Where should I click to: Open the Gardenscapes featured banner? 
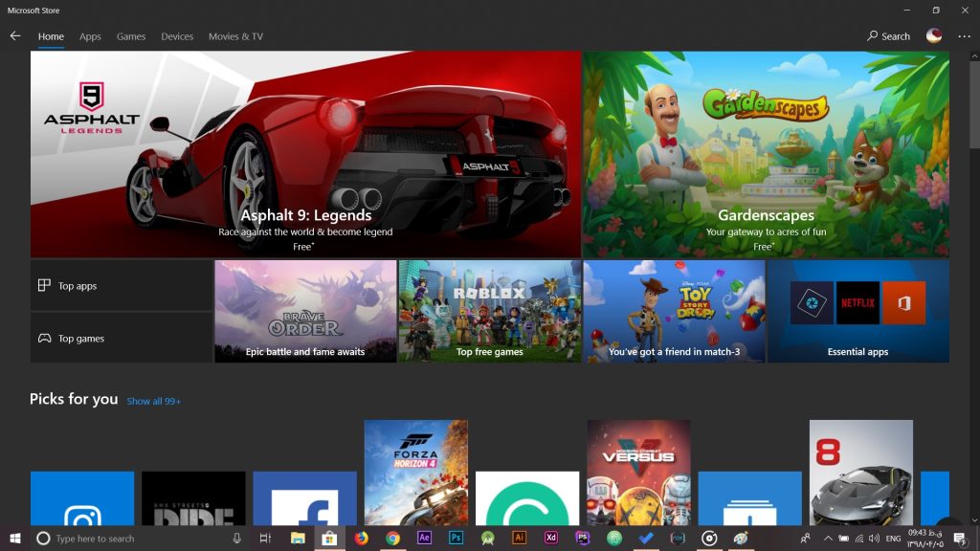766,154
